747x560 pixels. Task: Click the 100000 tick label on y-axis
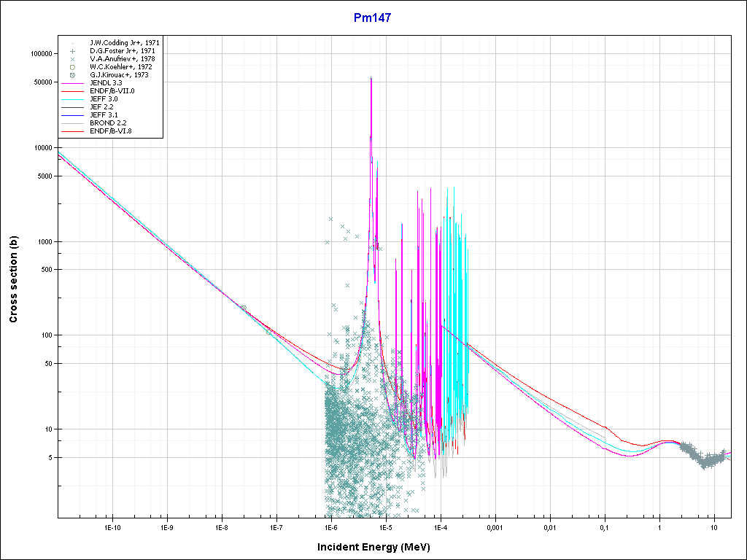point(41,54)
